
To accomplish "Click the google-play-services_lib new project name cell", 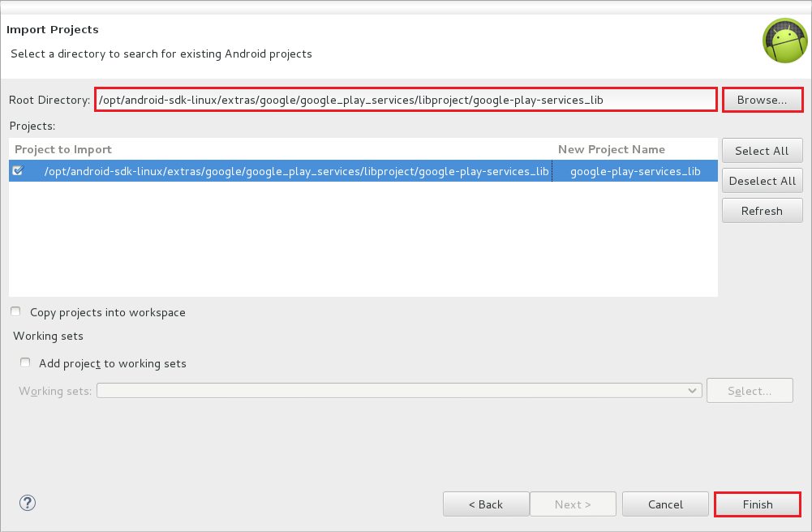I will 635,171.
